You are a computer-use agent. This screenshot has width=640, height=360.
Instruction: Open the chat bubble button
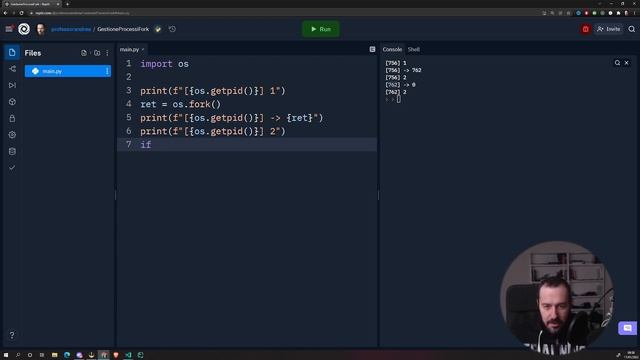[627, 328]
